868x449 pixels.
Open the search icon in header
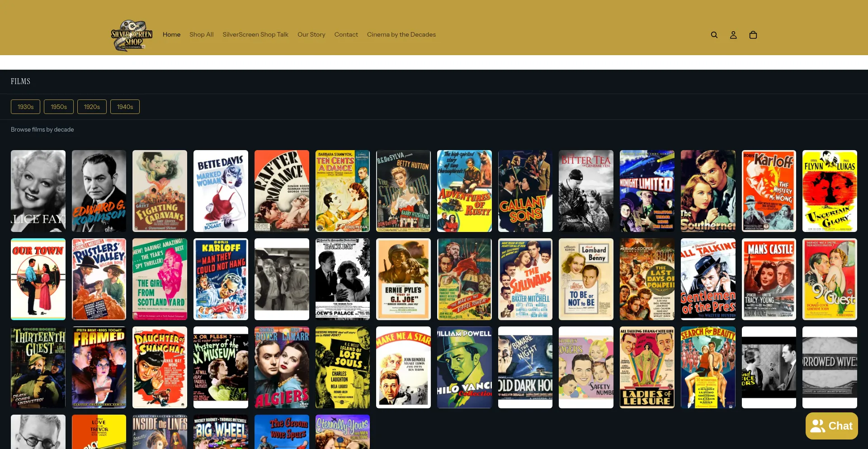pos(714,35)
